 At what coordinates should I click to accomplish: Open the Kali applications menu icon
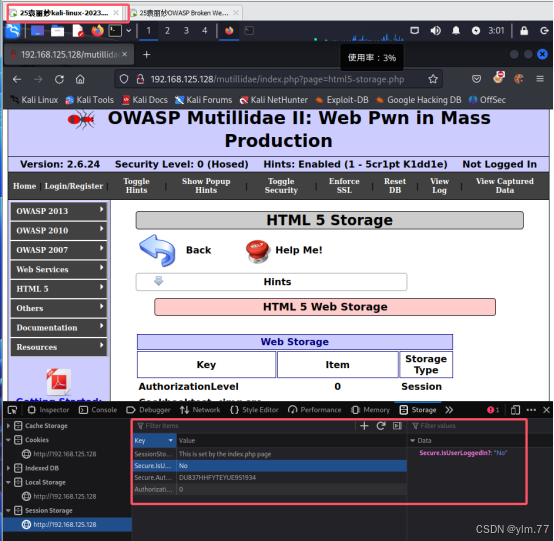coord(13,31)
